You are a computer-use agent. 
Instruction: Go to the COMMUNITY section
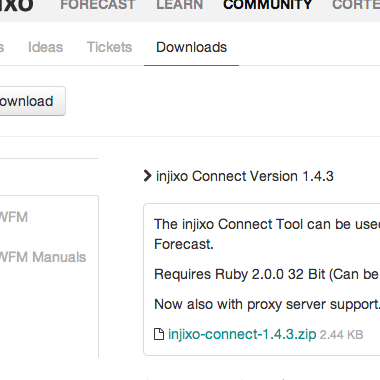click(267, 5)
